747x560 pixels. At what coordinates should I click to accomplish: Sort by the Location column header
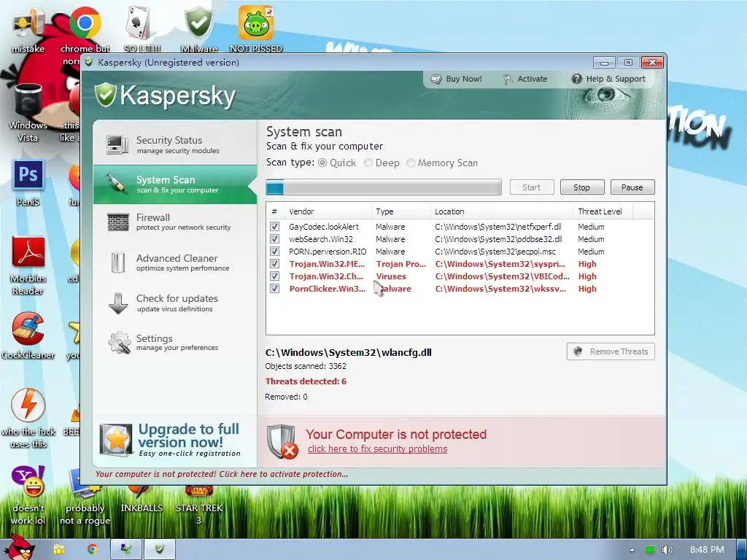pyautogui.click(x=502, y=211)
